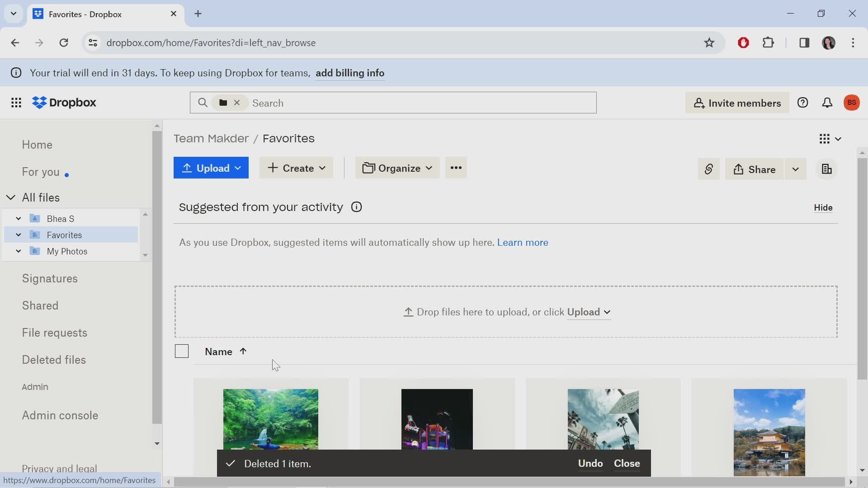The width and height of the screenshot is (868, 488).
Task: Click the Share button
Action: click(754, 169)
